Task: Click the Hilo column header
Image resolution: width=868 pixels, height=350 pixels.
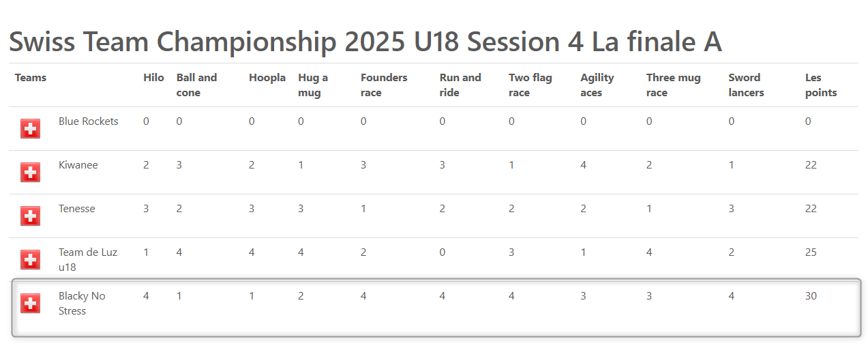Action: coord(153,78)
